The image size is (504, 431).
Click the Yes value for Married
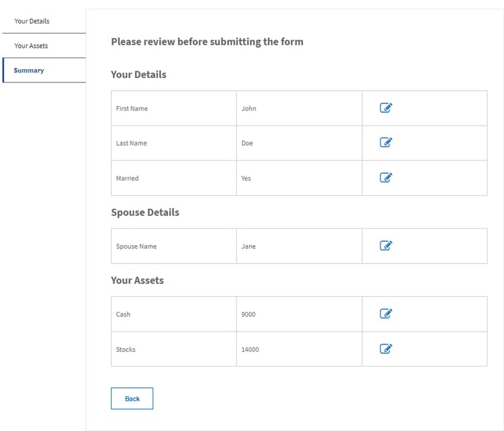click(x=246, y=179)
